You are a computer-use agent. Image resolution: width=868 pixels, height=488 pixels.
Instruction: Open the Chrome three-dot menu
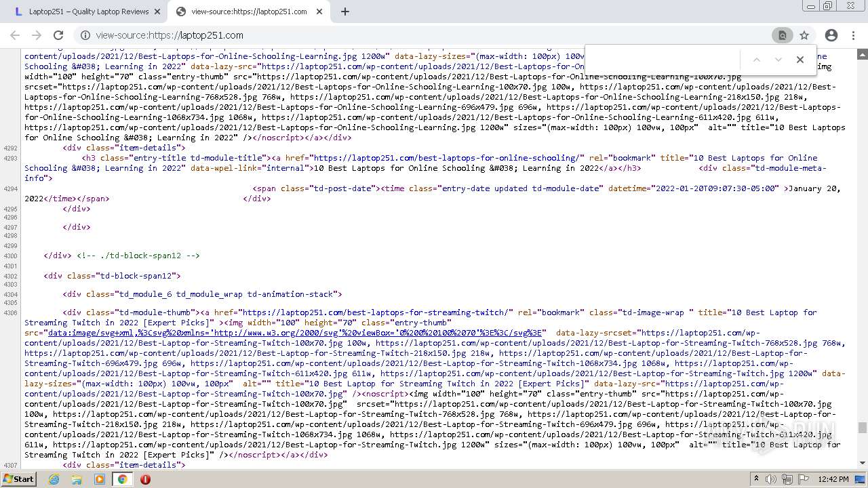tap(854, 35)
